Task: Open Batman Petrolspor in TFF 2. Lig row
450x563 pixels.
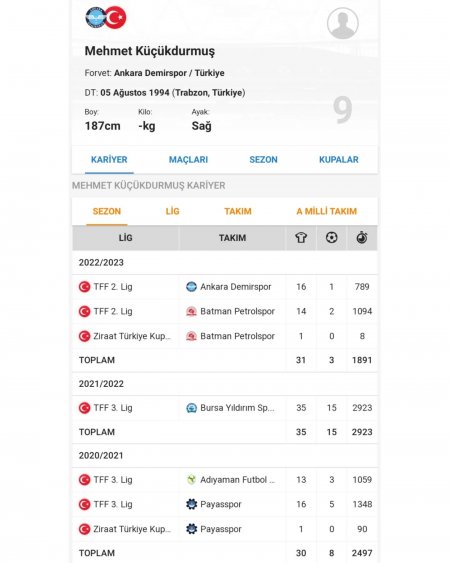Action: 237,311
